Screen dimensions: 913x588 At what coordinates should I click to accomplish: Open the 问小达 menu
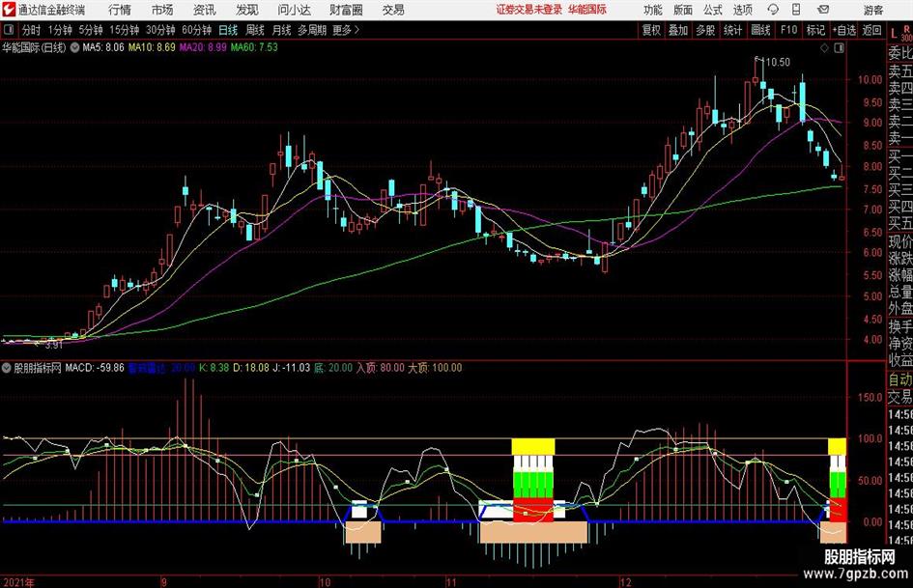(294, 10)
